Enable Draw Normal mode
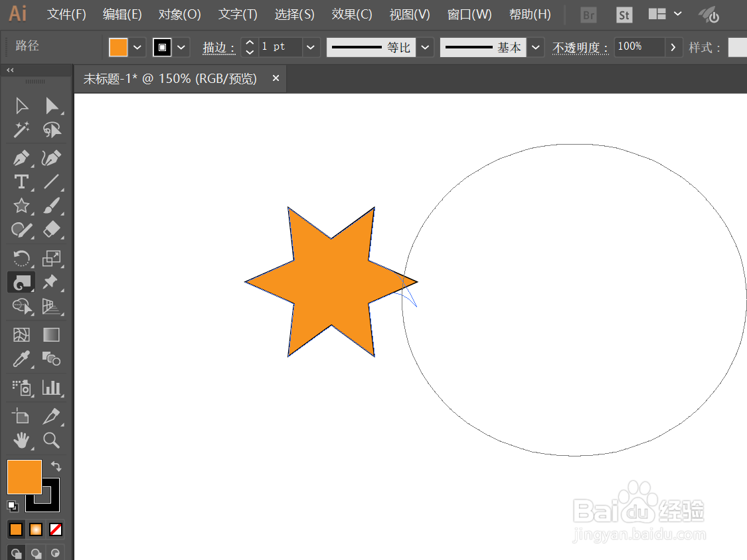Viewport: 747px width, 560px height. pos(16,553)
